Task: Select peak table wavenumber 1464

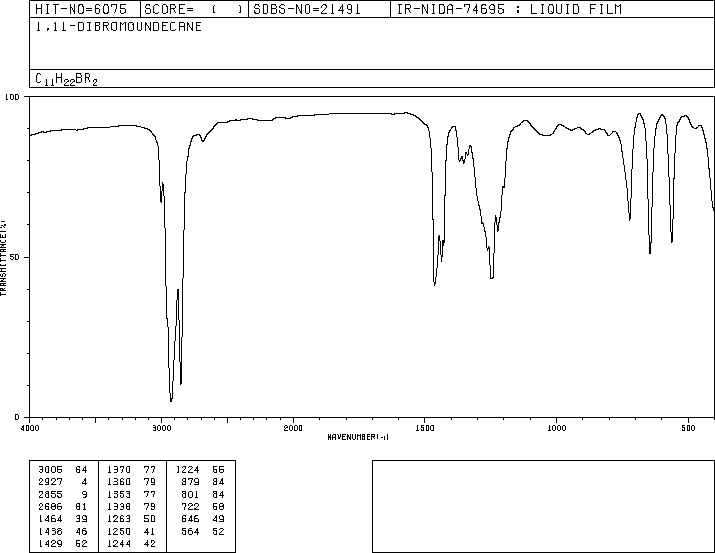Action: point(50,519)
